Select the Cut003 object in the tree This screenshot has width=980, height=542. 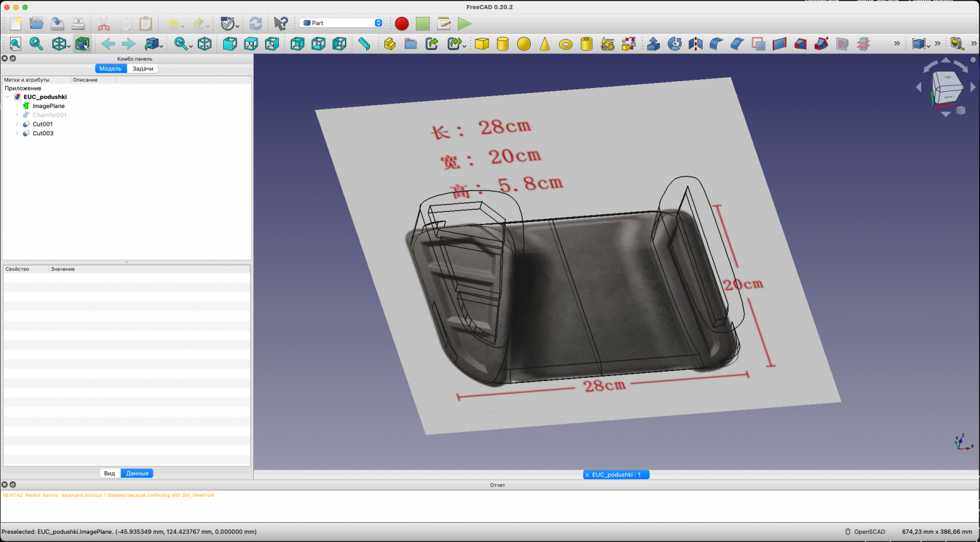point(43,133)
